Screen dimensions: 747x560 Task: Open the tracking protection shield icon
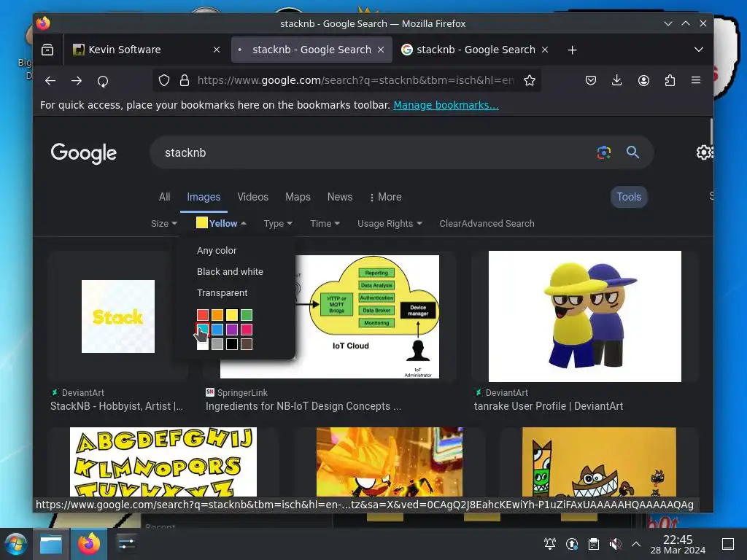coord(164,80)
